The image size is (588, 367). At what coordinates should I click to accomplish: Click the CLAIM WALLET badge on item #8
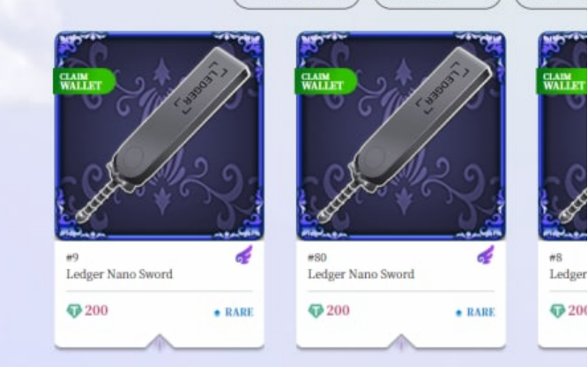point(562,81)
